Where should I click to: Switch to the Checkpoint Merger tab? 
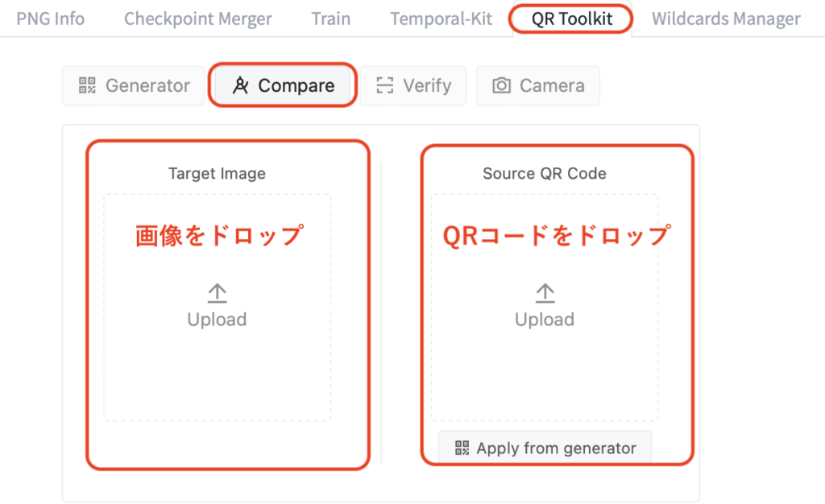[197, 19]
